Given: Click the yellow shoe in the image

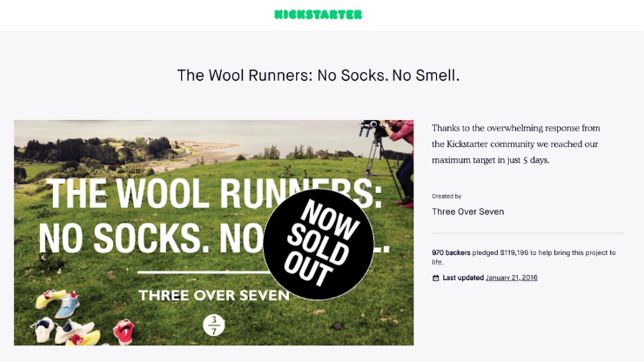Looking at the screenshot, I should (50, 298).
